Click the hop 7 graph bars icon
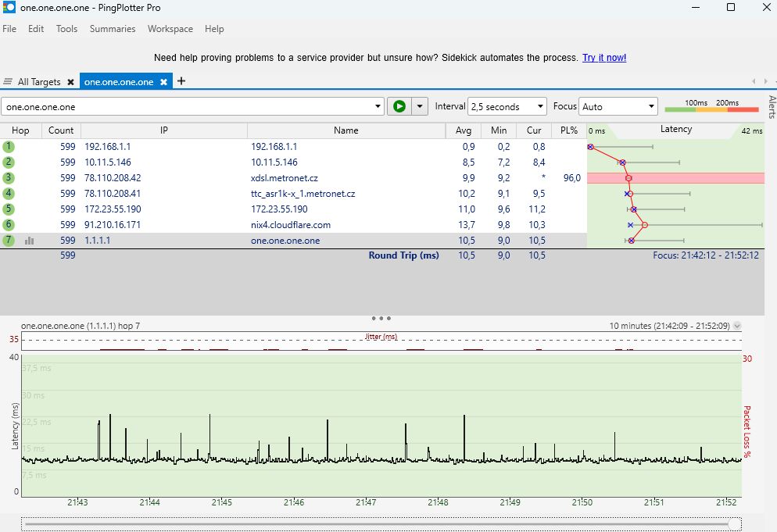 30,241
